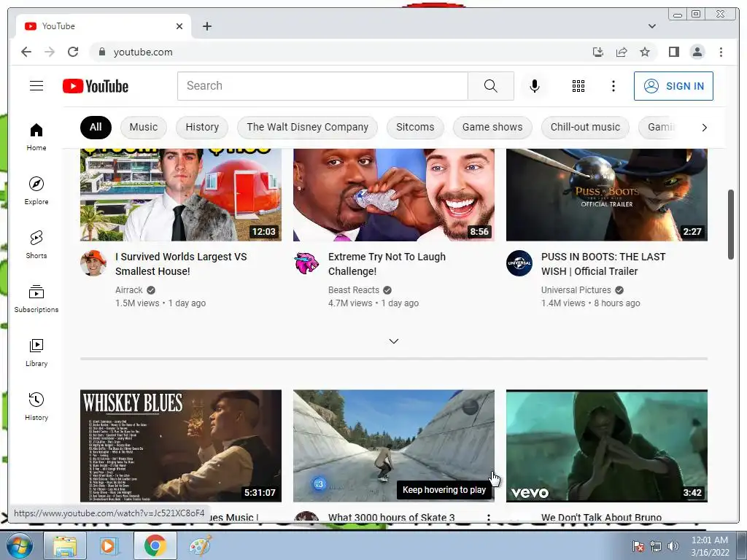Share this page from address bar
Image resolution: width=747 pixels, height=560 pixels.
(622, 52)
